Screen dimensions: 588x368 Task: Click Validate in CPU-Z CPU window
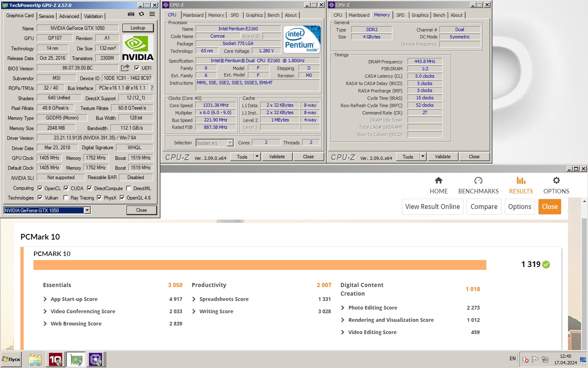pos(277,157)
